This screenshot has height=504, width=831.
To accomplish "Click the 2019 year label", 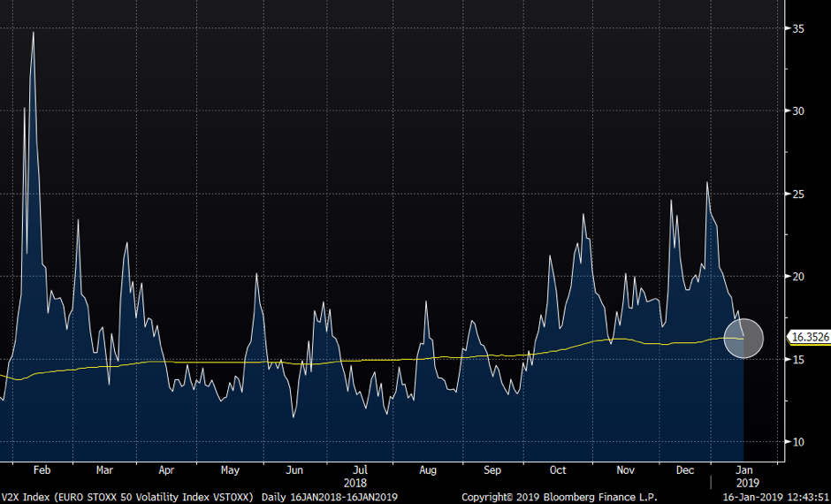I will (x=747, y=484).
